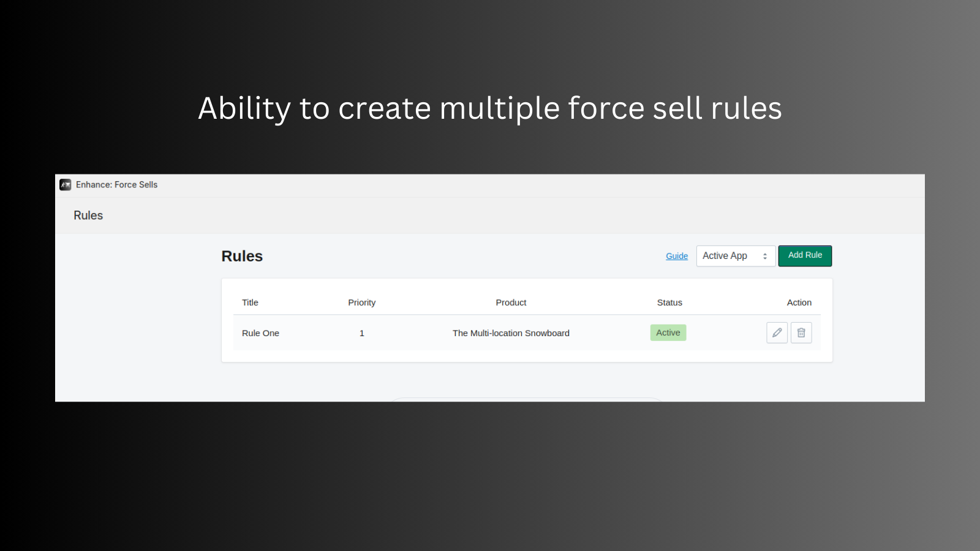This screenshot has height=551, width=980.
Task: Open the Active App dropdown
Action: pos(735,256)
